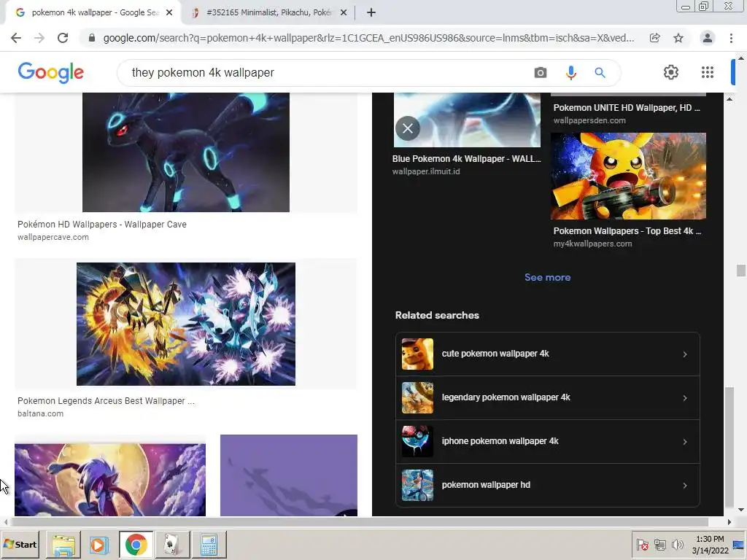
Task: Click the lock icon in address bar
Action: click(x=92, y=38)
